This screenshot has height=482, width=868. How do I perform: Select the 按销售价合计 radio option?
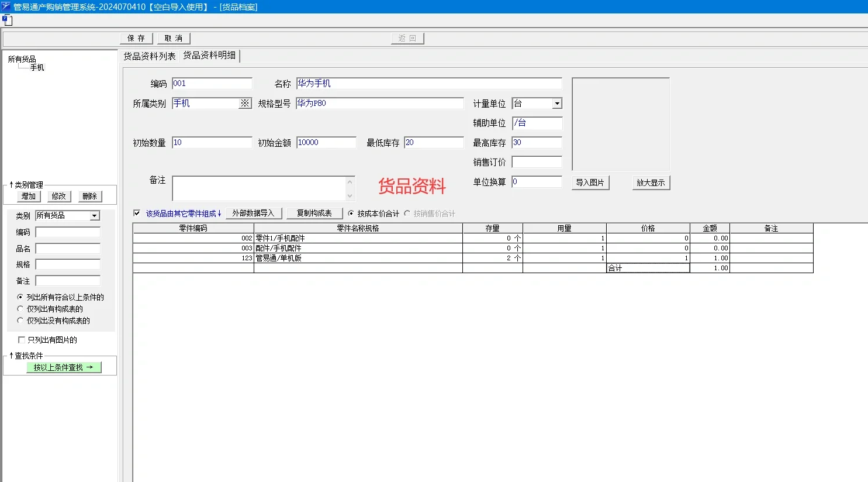pos(406,213)
